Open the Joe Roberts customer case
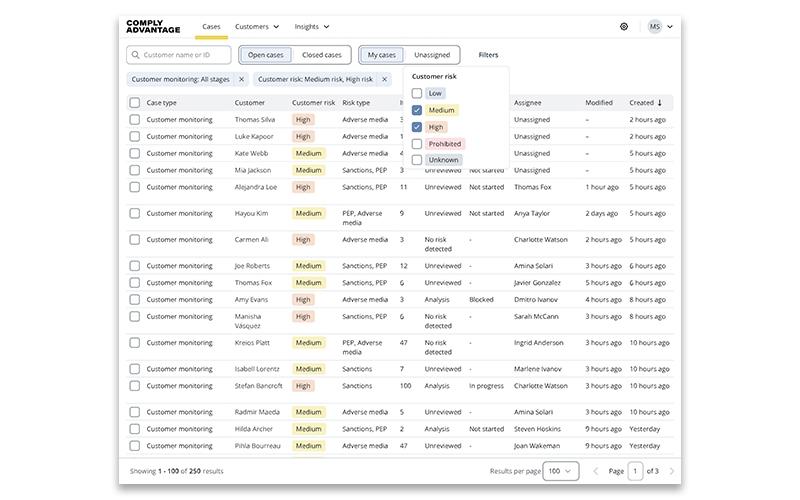Image resolution: width=800 pixels, height=500 pixels. coord(252,266)
